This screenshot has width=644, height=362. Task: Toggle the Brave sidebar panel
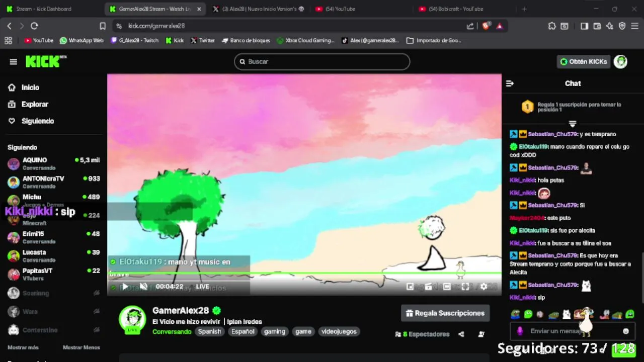click(584, 26)
